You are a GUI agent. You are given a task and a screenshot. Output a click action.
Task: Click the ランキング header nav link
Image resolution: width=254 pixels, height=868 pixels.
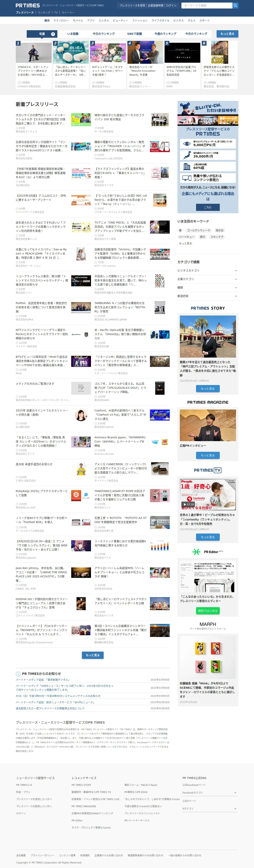(x=44, y=12)
